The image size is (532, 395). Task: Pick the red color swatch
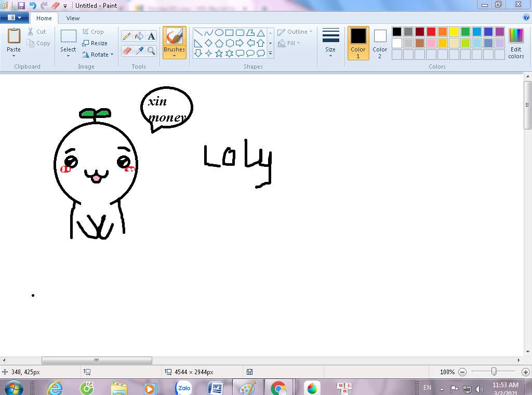[x=431, y=32]
